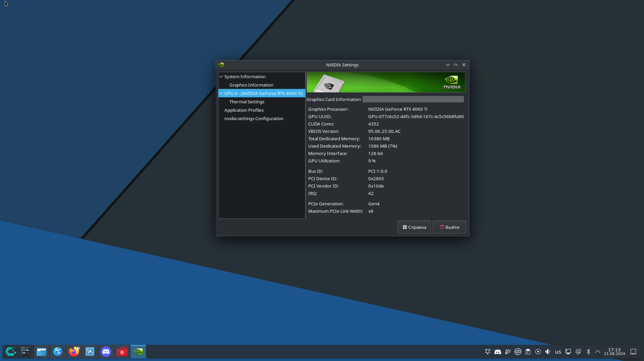Open the clock showing 17:13

614,352
